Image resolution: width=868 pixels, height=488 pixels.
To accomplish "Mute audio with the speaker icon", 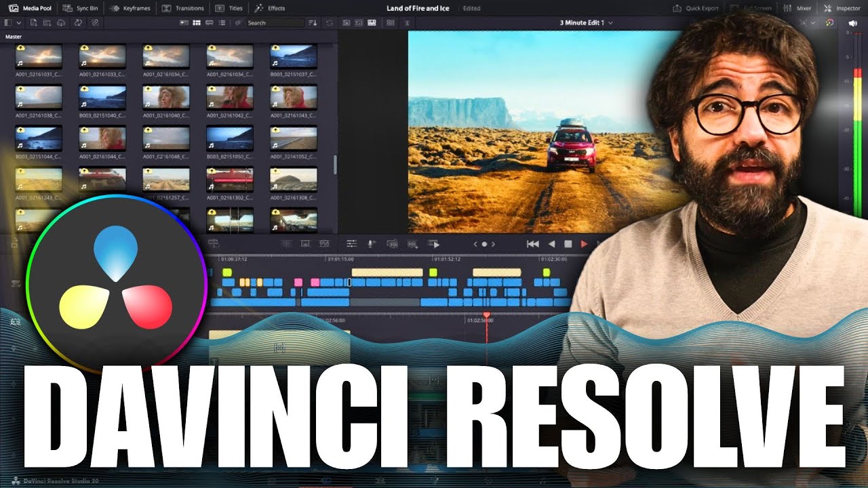I will coord(853,23).
